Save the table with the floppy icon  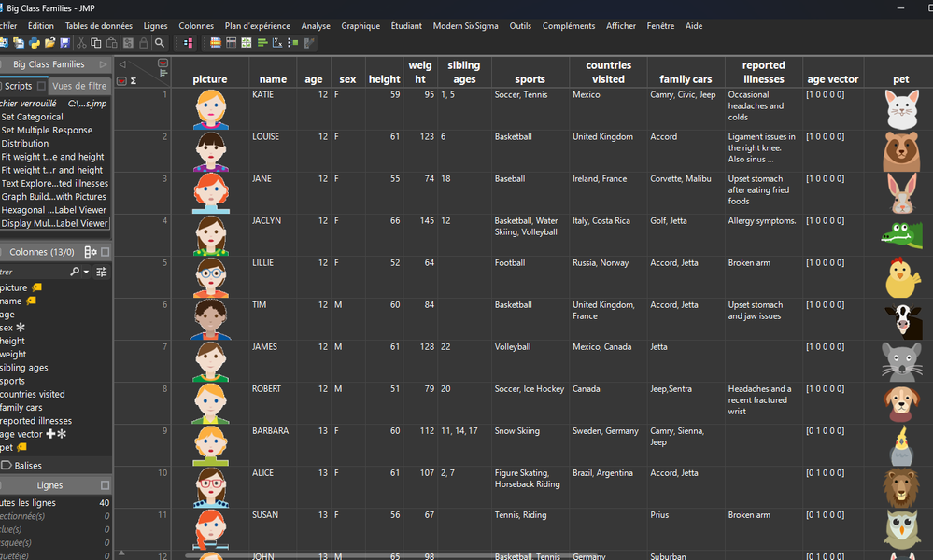point(64,43)
